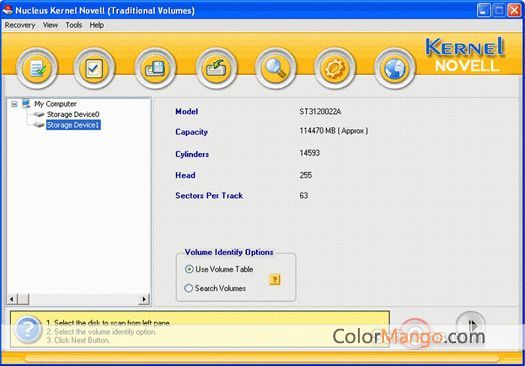Click the blue help bubble icon

(28, 330)
